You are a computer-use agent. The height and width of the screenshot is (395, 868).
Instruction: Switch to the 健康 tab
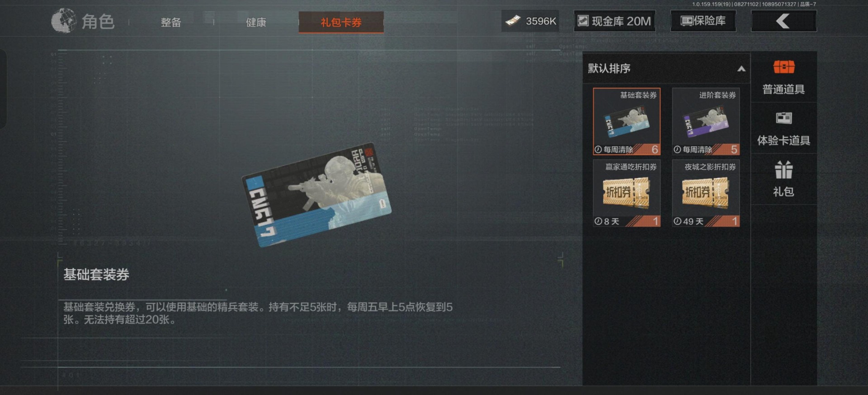click(256, 22)
